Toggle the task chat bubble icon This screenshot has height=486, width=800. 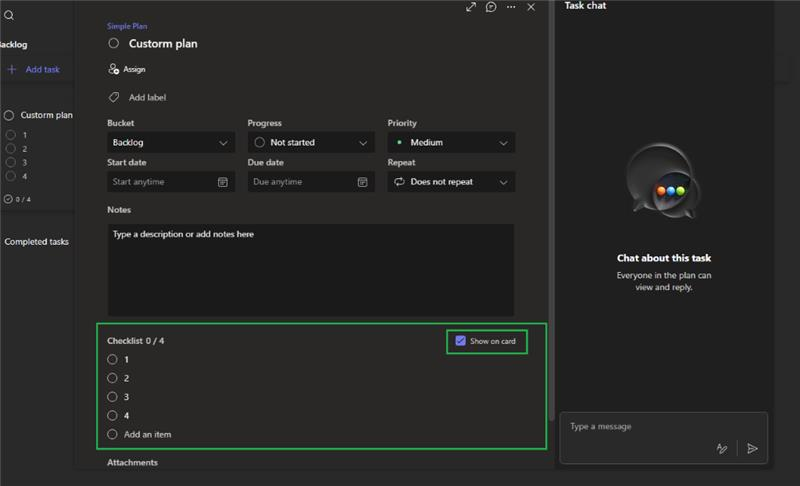(491, 7)
